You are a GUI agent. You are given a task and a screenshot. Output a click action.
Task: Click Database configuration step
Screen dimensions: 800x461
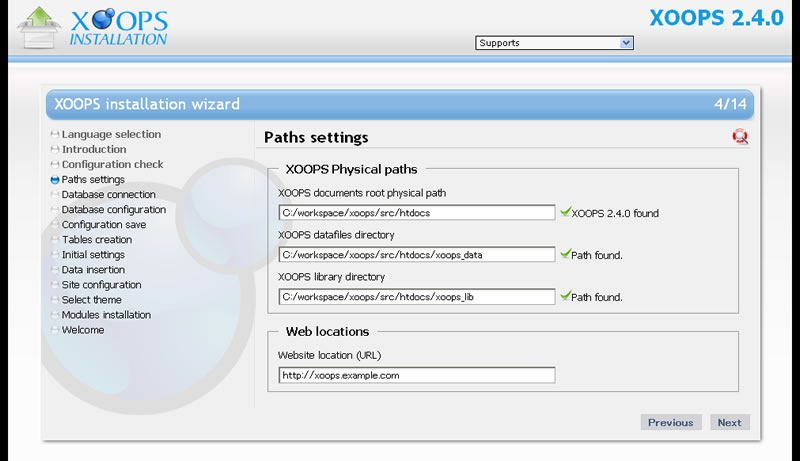113,210
